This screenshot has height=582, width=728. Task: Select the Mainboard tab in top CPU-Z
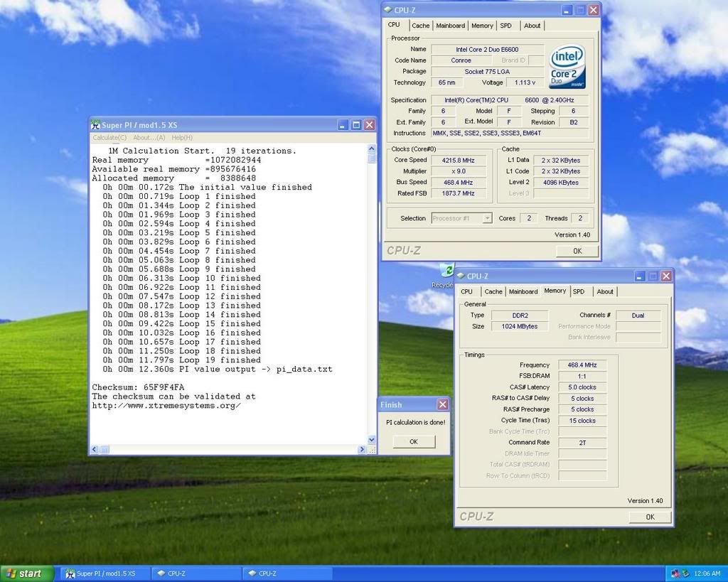pyautogui.click(x=450, y=26)
